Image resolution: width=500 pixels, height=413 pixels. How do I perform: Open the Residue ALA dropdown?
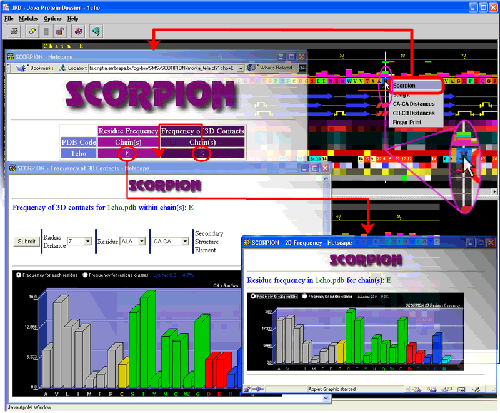[133, 241]
